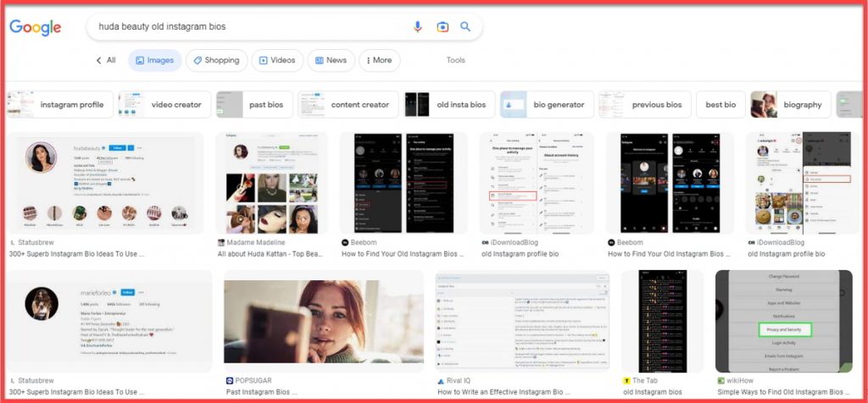868x403 pixels.
Task: Filter by 'instagram profile' chip
Action: click(x=60, y=104)
